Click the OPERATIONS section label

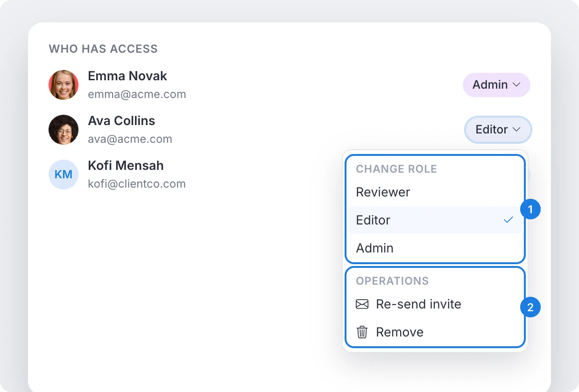click(392, 281)
